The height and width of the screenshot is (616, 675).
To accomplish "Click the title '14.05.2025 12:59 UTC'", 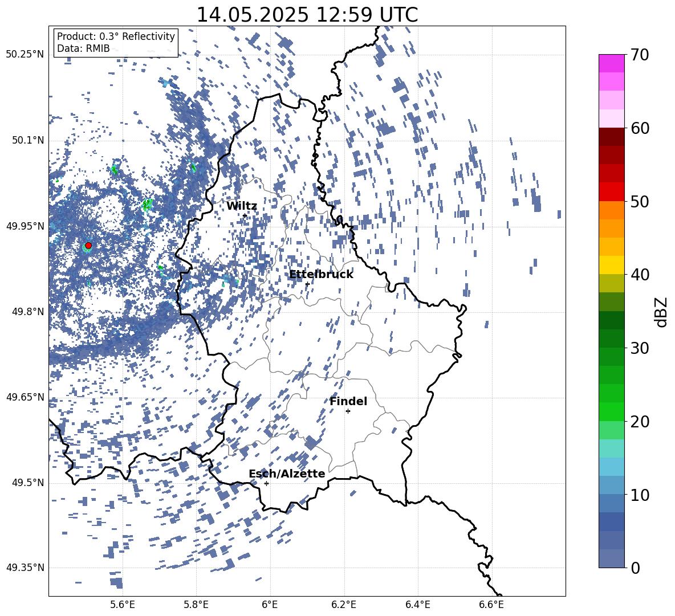I will (307, 15).
